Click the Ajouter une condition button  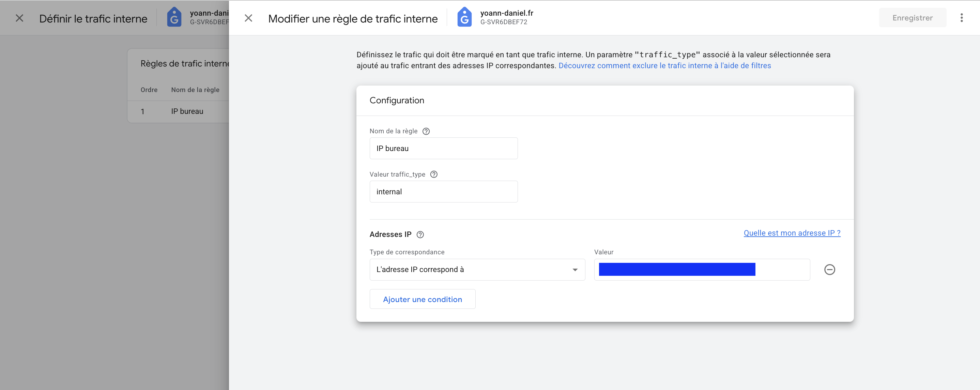422,299
